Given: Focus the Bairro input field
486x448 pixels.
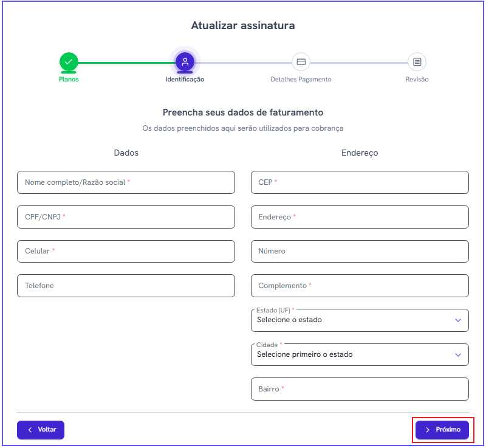Looking at the screenshot, I should coord(360,389).
